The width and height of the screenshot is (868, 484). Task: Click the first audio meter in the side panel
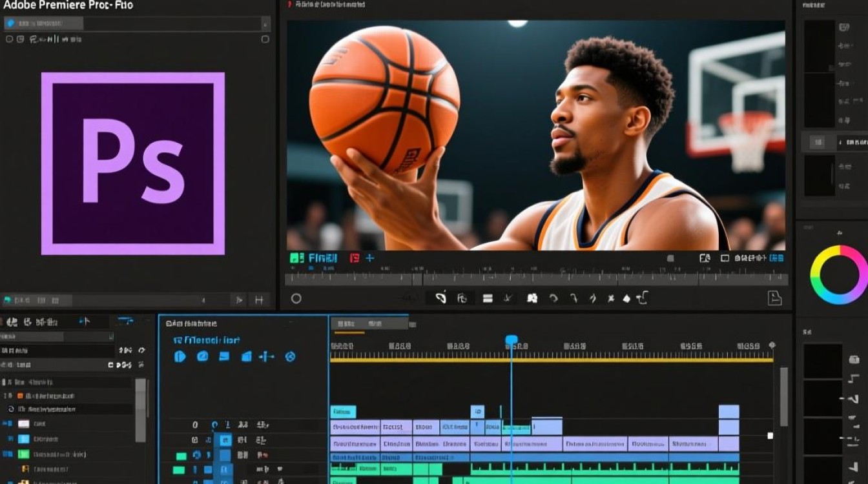823,360
